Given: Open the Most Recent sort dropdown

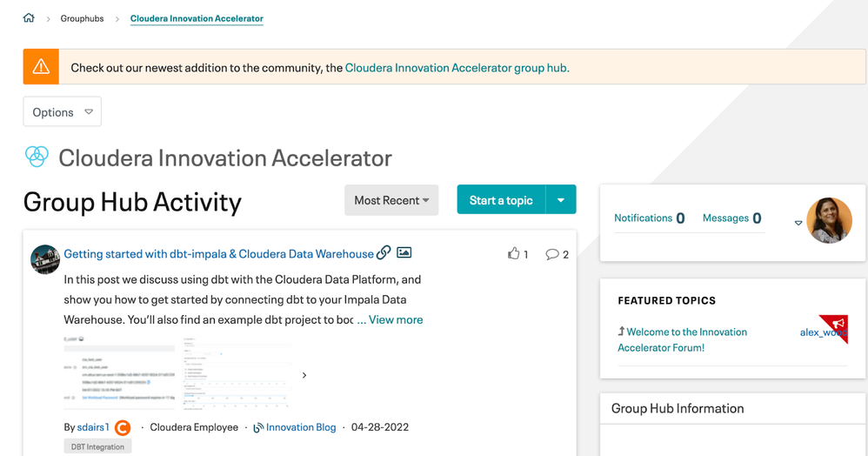Looking at the screenshot, I should [x=391, y=200].
